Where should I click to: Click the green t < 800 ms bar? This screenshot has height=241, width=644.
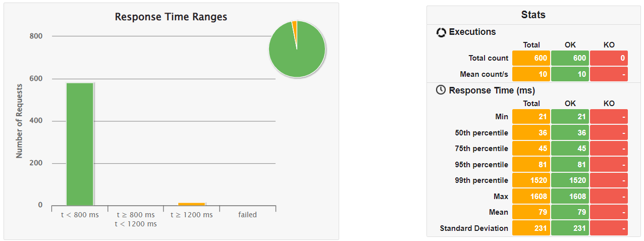point(80,144)
